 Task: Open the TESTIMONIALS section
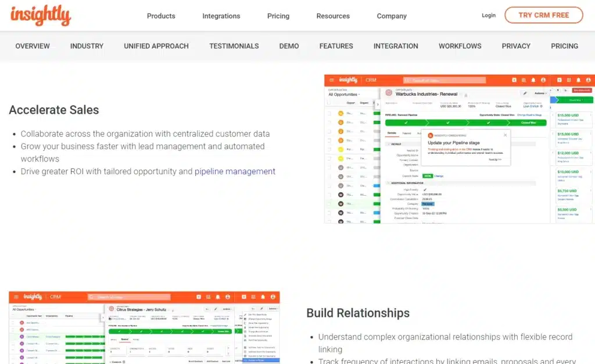pyautogui.click(x=234, y=46)
